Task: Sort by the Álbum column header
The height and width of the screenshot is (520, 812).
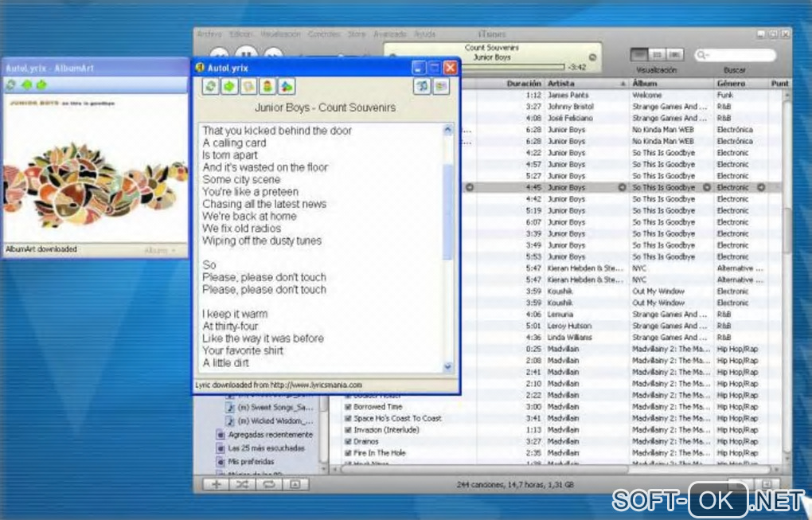Action: click(x=645, y=84)
